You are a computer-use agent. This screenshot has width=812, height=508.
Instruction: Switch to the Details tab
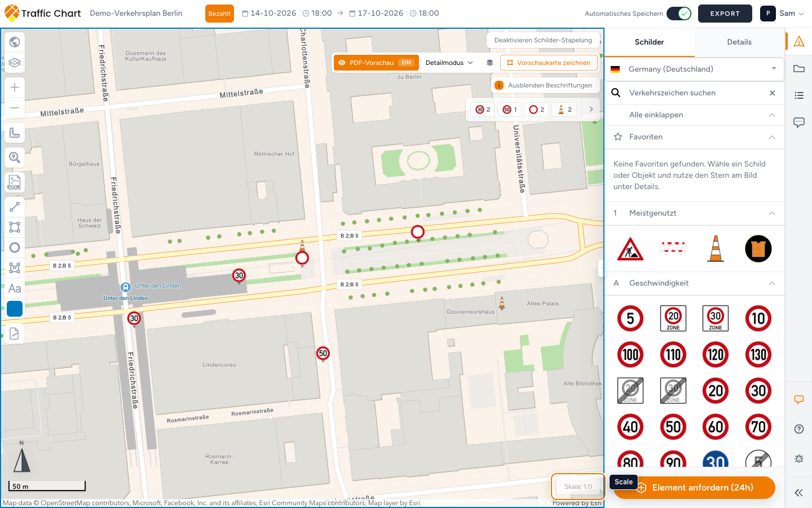pos(739,42)
